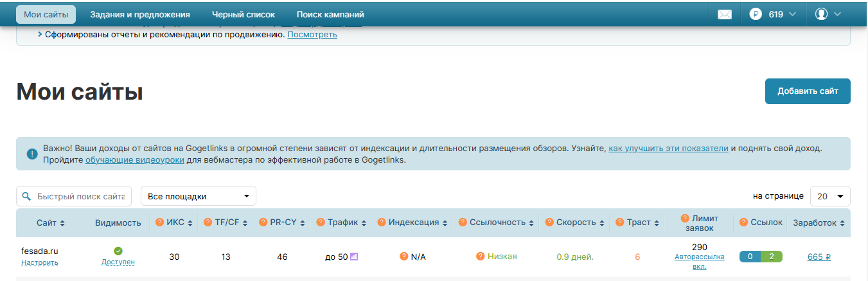Open the Настроить link under fesada.ru
Image resolution: width=868 pixels, height=281 pixels.
[40, 262]
